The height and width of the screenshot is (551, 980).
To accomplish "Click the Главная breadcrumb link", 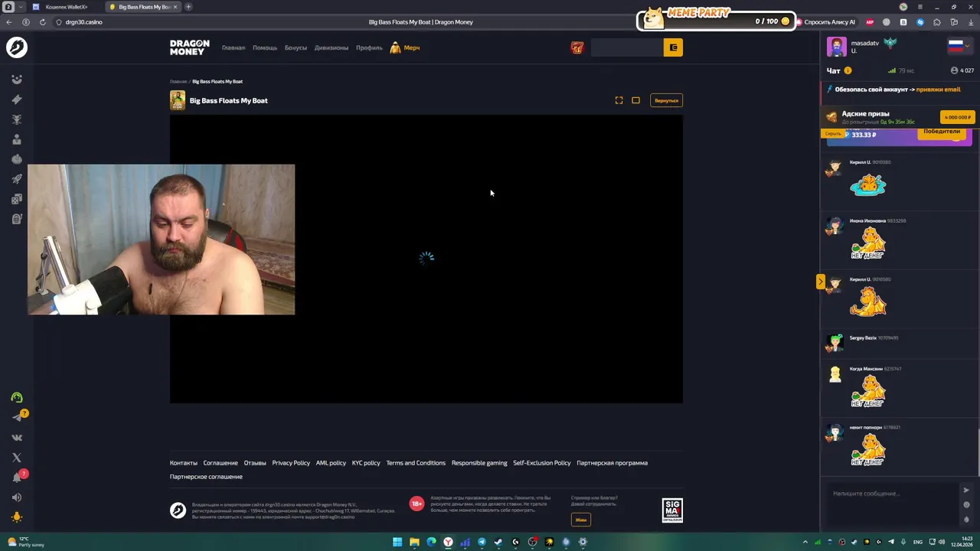I will click(x=178, y=81).
